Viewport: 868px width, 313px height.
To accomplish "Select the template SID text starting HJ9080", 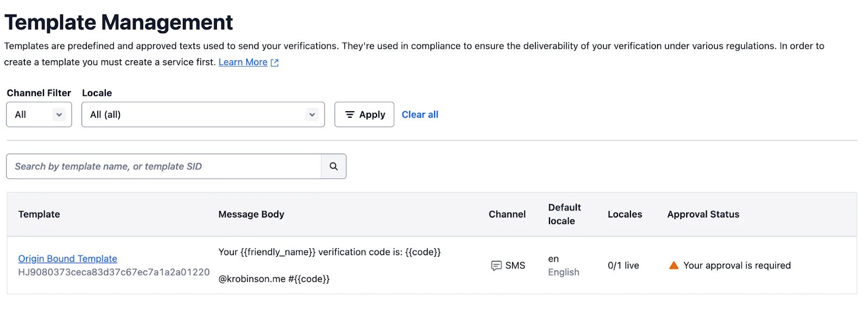I will click(x=114, y=272).
